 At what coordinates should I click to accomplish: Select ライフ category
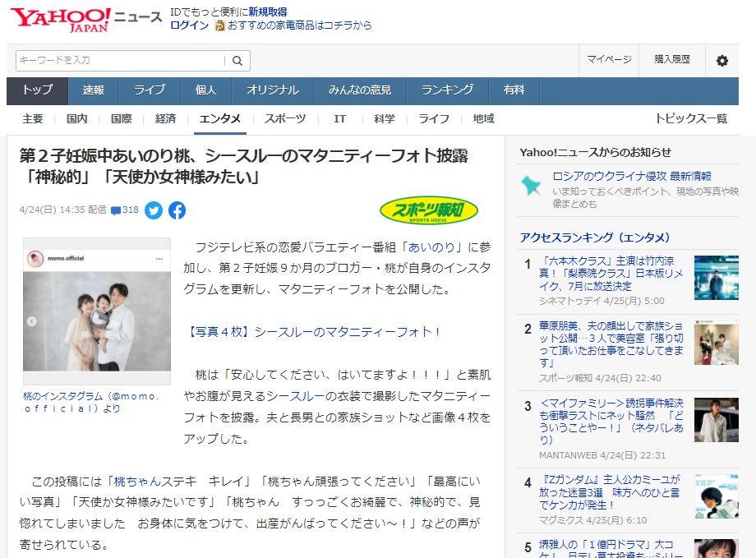434,118
